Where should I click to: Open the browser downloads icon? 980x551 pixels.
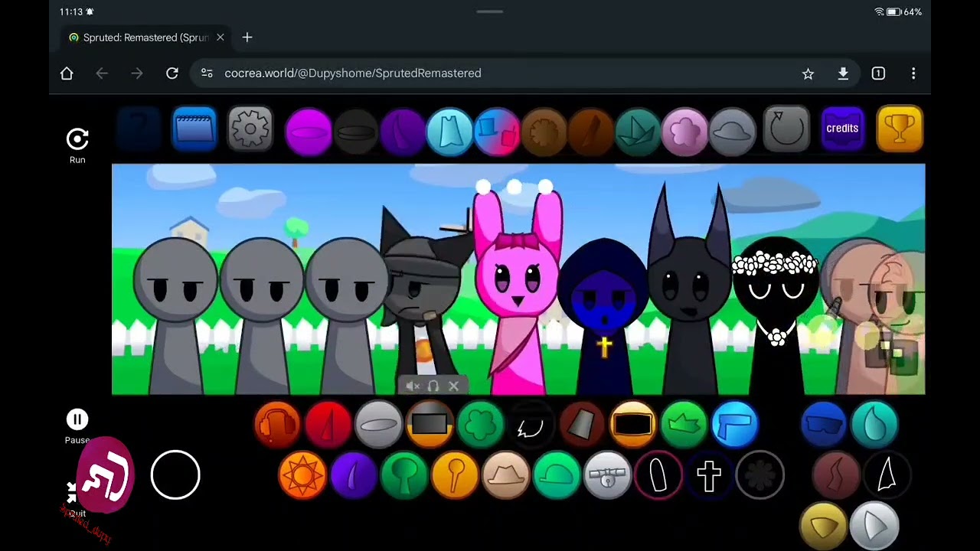point(843,73)
